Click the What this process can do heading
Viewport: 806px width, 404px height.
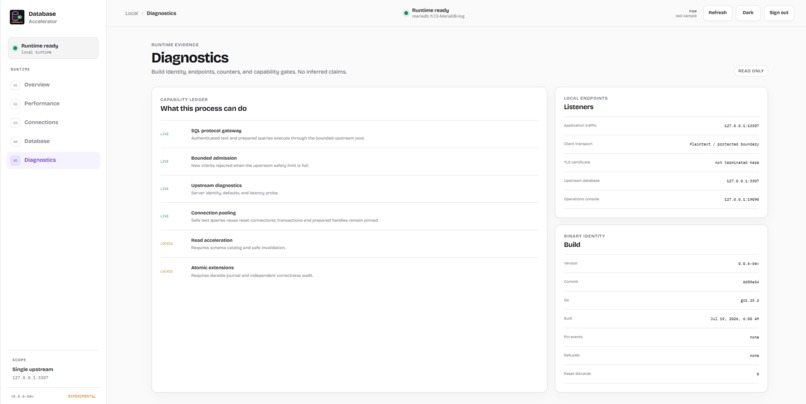[203, 108]
